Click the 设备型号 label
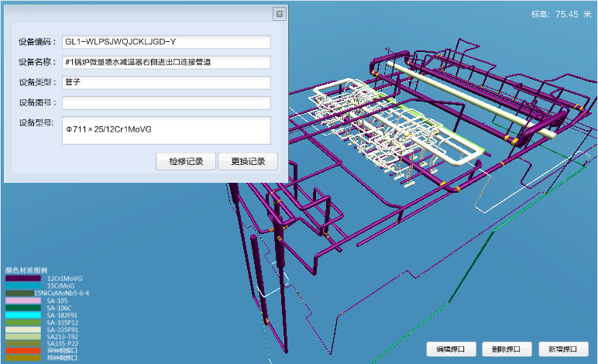The width and height of the screenshot is (598, 364). tap(36, 122)
